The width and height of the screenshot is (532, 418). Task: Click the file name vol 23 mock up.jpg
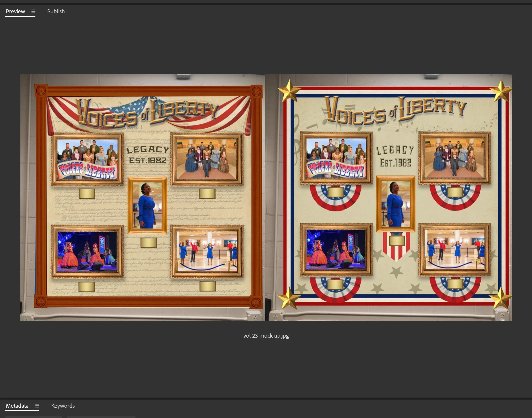266,336
